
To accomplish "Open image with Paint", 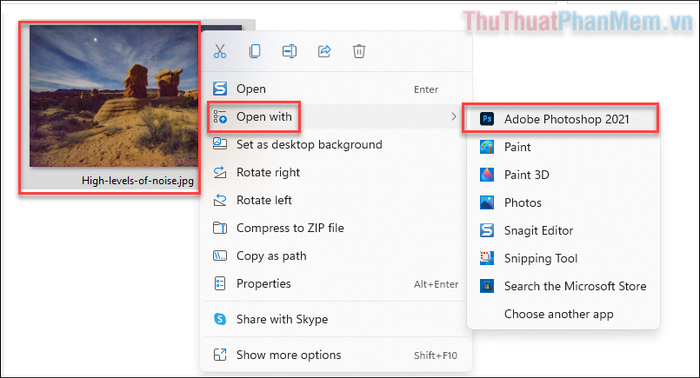I will pyautogui.click(x=563, y=147).
